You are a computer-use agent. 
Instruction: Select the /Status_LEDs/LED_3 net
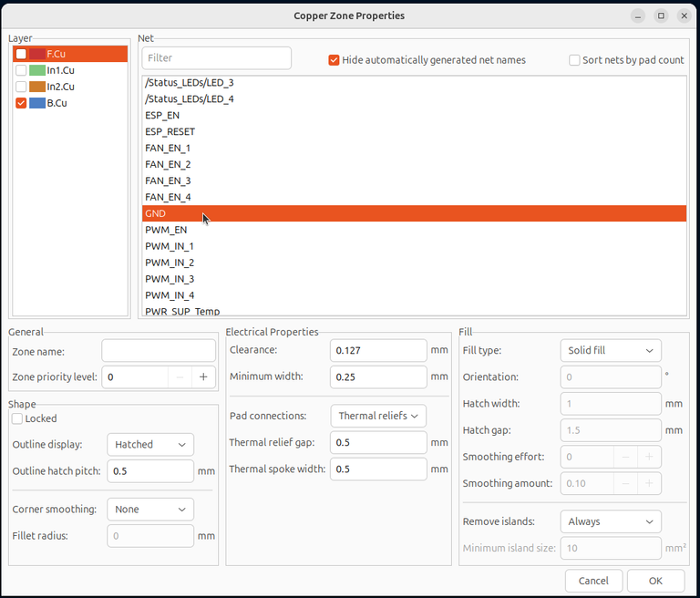click(x=415, y=83)
